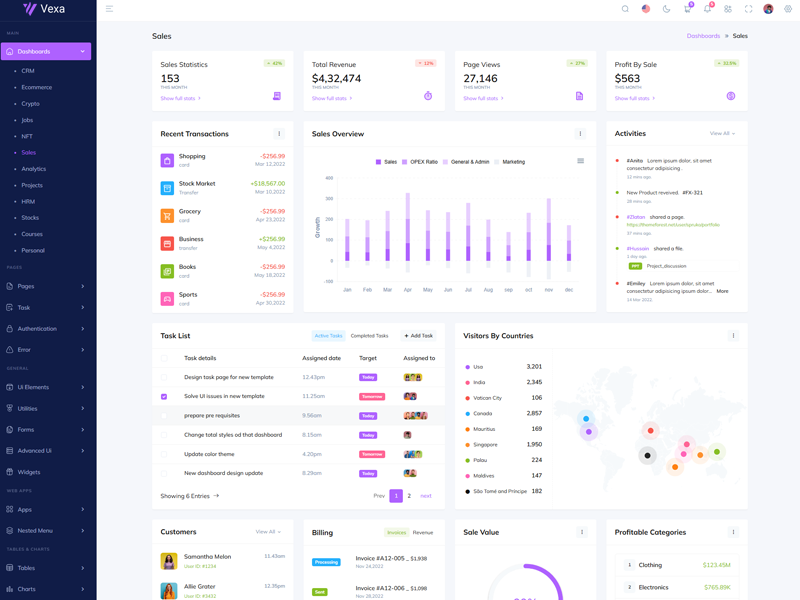Open the settings gear icon in header

(x=788, y=9)
